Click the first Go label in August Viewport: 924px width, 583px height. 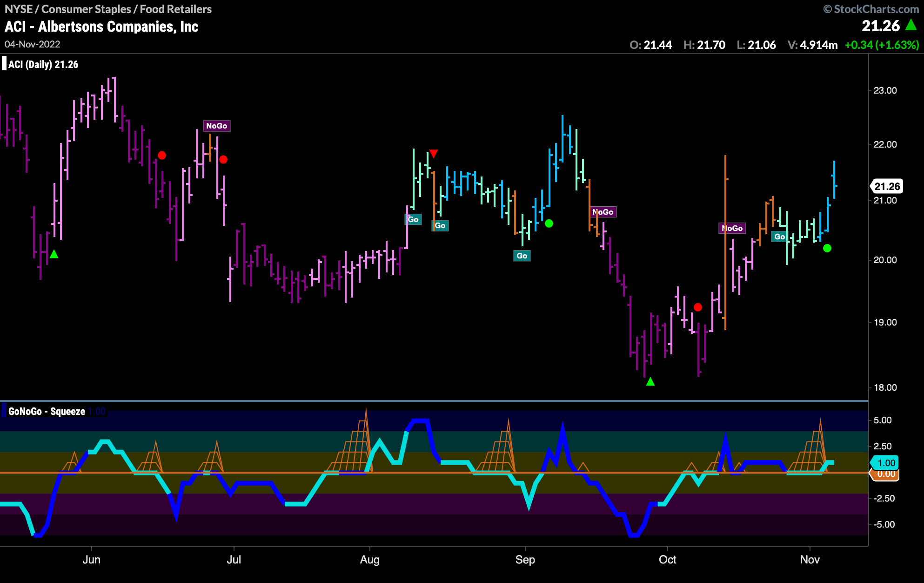click(x=413, y=219)
